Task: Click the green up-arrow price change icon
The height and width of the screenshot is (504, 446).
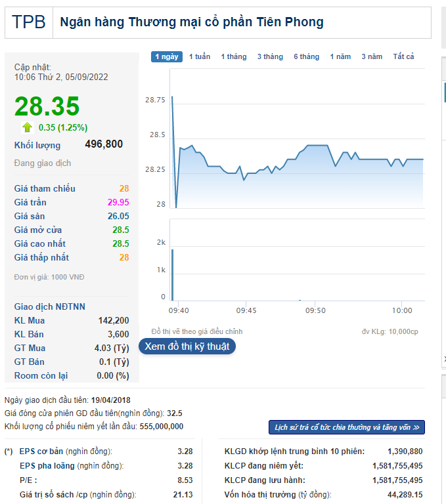Action: (27, 127)
